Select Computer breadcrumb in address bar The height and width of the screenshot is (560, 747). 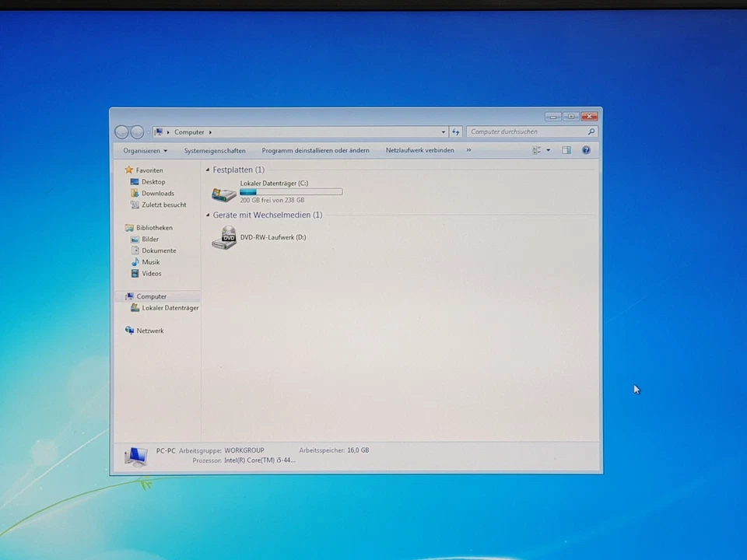189,132
